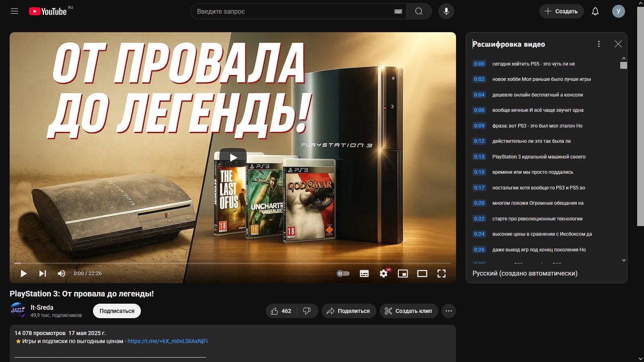
Task: Open the It-Sreda channel avatar
Action: (x=18, y=311)
